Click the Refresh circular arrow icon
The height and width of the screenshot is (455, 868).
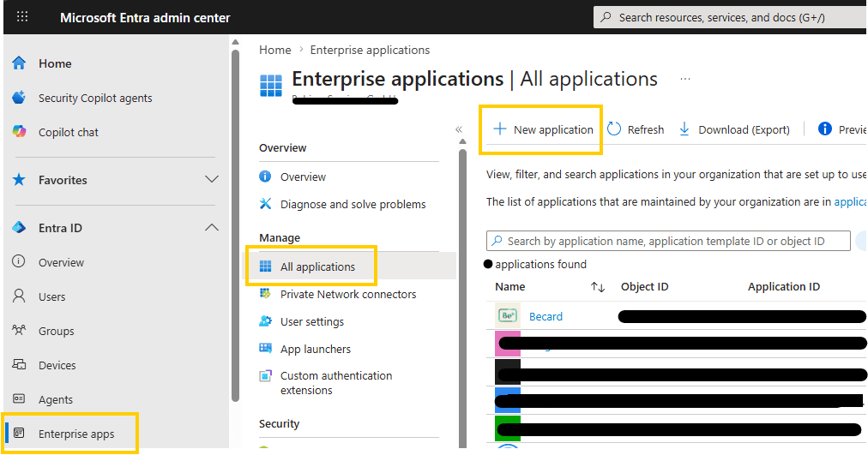[x=614, y=129]
